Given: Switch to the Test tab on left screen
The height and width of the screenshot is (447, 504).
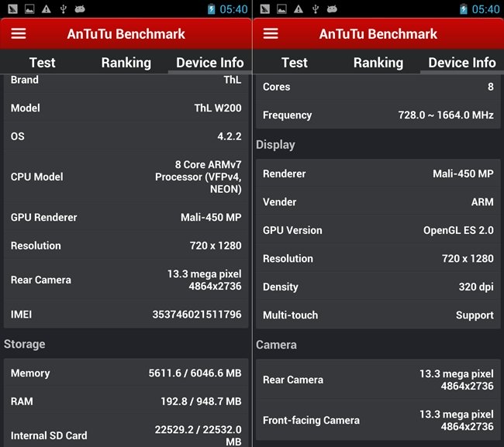Looking at the screenshot, I should (x=43, y=63).
